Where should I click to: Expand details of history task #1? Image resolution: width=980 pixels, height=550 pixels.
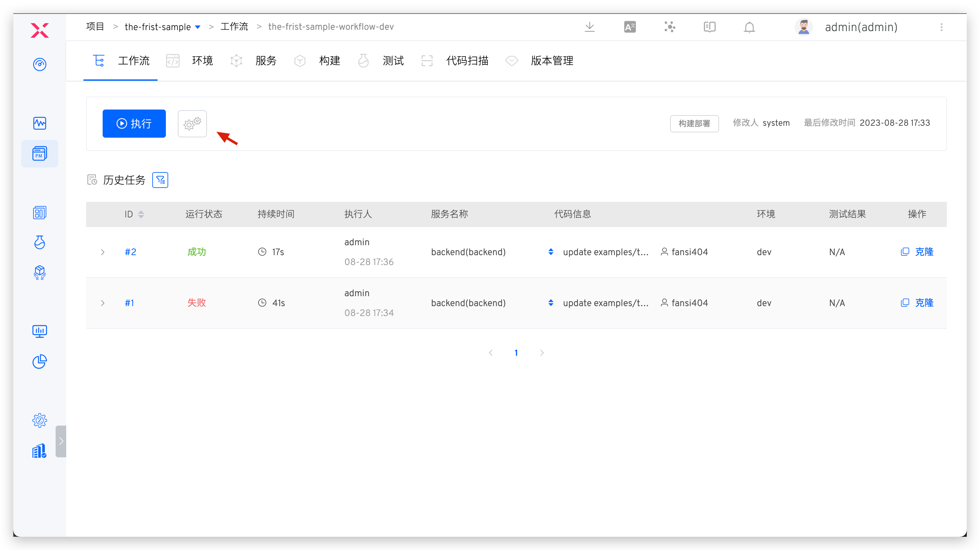(x=102, y=303)
